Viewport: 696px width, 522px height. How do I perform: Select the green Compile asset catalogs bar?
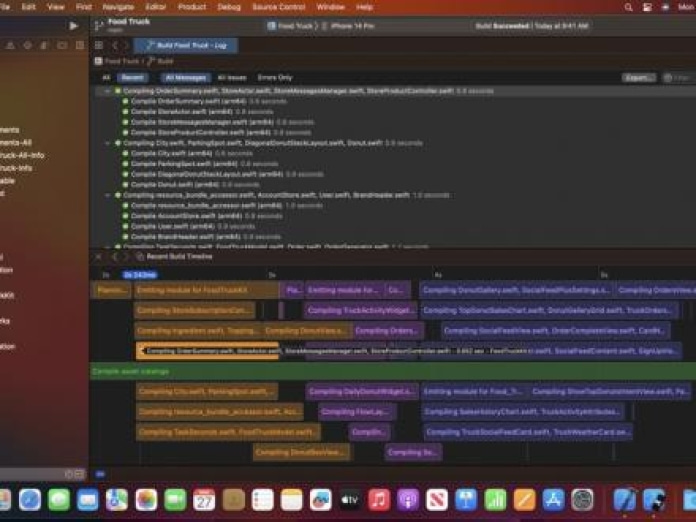tap(393, 372)
